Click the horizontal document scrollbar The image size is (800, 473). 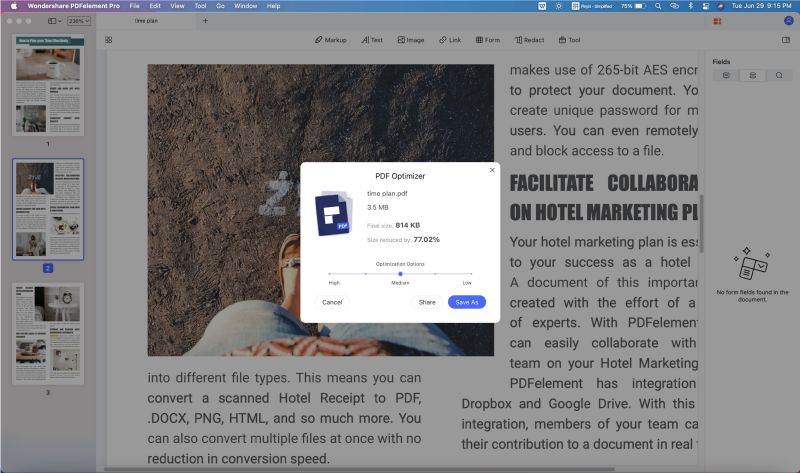(x=359, y=469)
